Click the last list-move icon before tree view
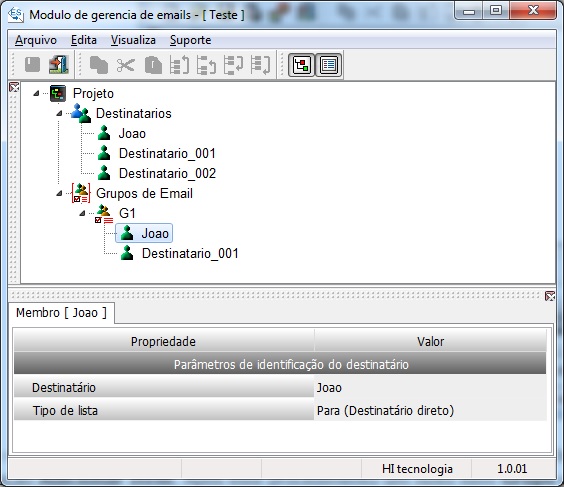This screenshot has width=564, height=487. pyautogui.click(x=260, y=65)
